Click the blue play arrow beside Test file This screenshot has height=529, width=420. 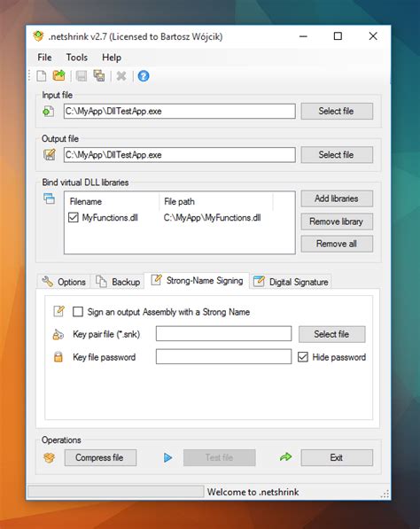167,457
